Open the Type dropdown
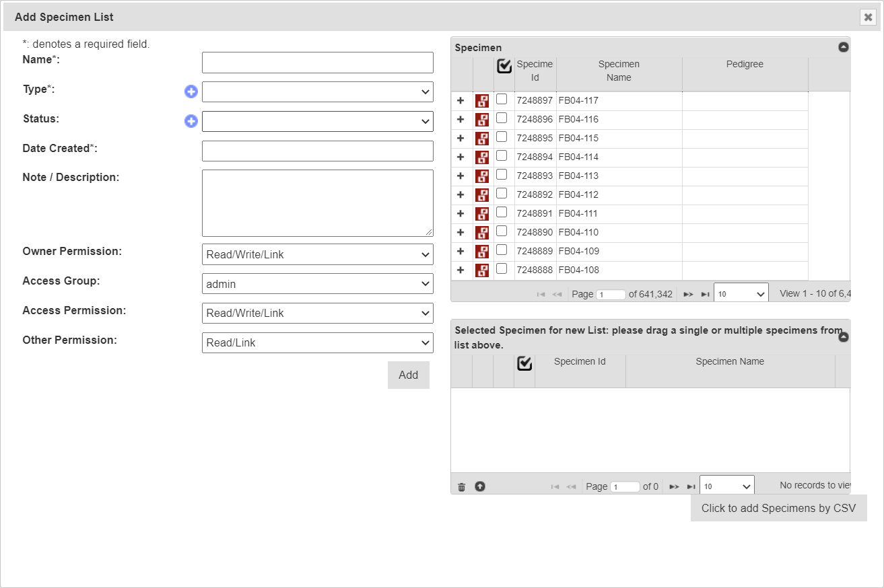This screenshot has width=884, height=588. pyautogui.click(x=317, y=91)
